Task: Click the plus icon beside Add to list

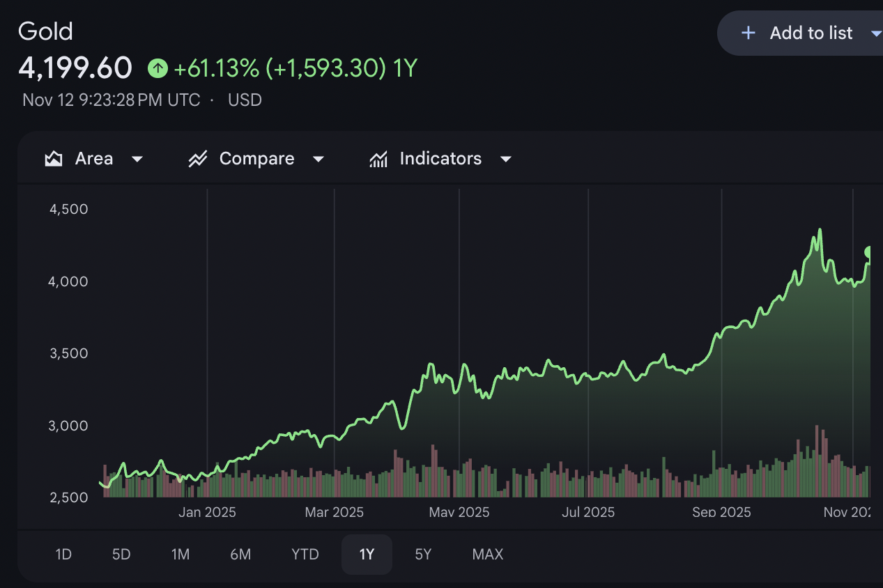Action: [748, 33]
